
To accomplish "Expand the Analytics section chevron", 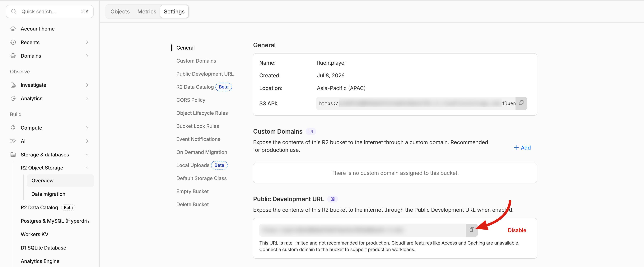I will coord(87,98).
